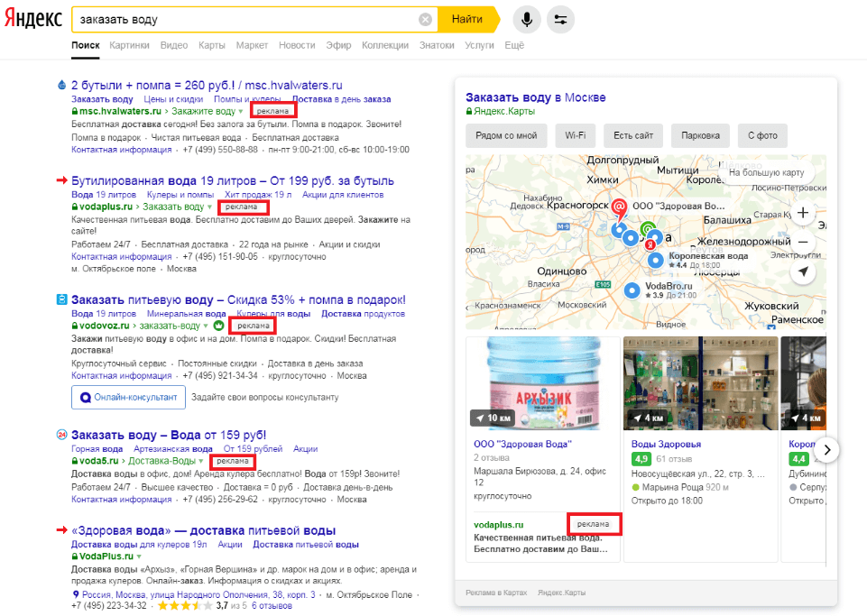The width and height of the screenshot is (867, 616).
Task: Open the Яндекс.Карты footer link
Action: pyautogui.click(x=562, y=593)
